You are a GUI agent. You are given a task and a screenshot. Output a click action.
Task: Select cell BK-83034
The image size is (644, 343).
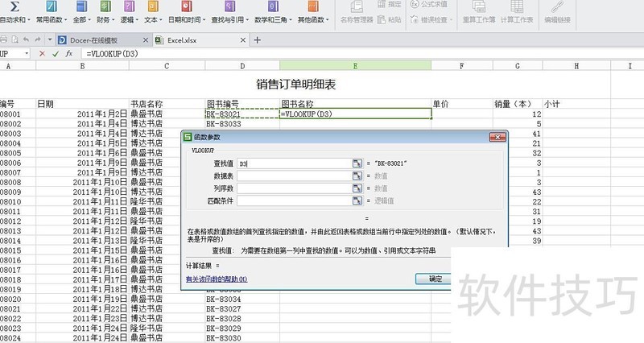(242, 299)
